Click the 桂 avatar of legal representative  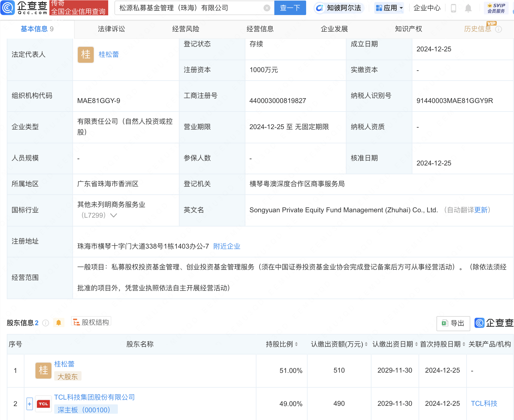click(x=86, y=54)
